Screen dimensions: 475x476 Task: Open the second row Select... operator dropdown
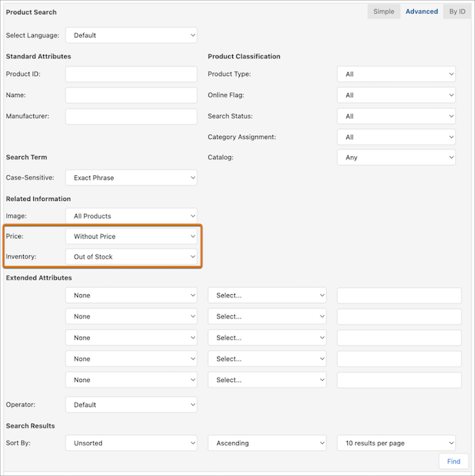tap(267, 317)
